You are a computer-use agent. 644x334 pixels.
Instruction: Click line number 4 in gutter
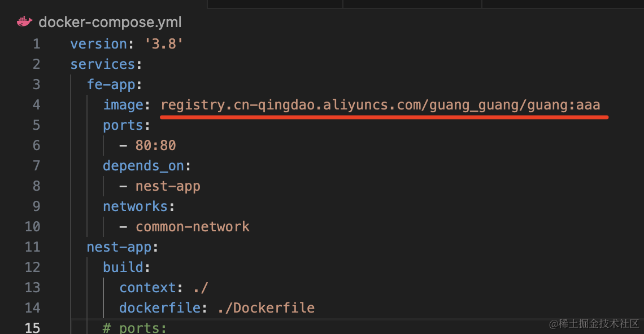37,104
